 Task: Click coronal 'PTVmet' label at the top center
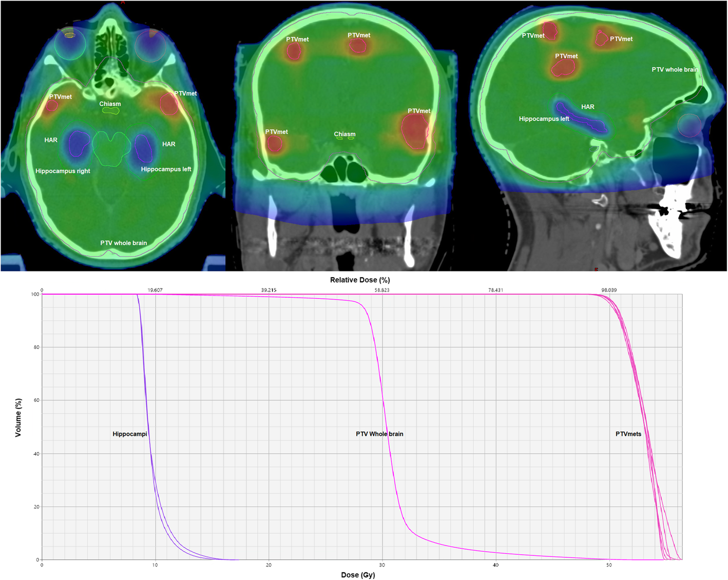tap(359, 35)
